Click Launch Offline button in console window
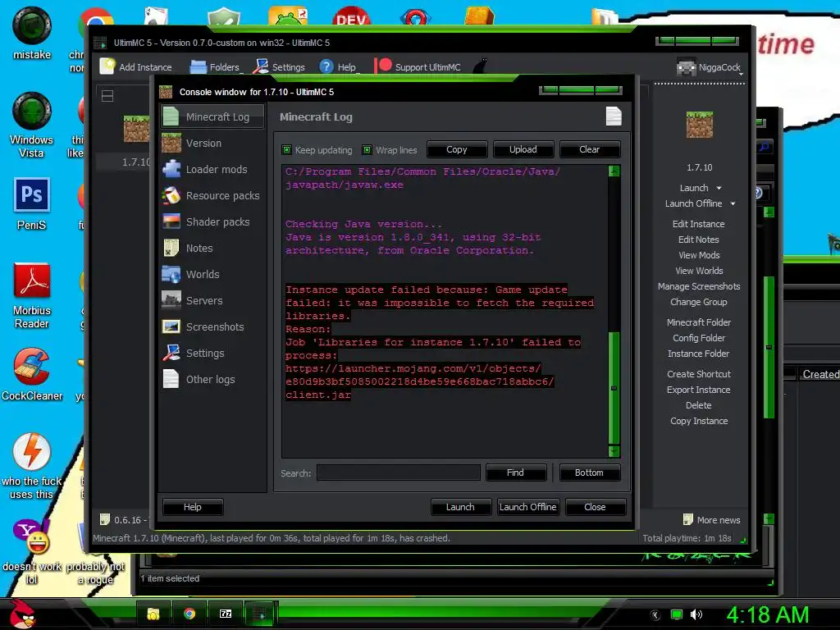Screen dimensions: 840x630 pos(528,507)
